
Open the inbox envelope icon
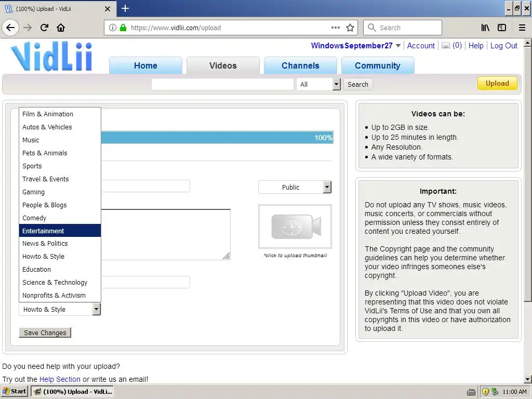coord(445,46)
